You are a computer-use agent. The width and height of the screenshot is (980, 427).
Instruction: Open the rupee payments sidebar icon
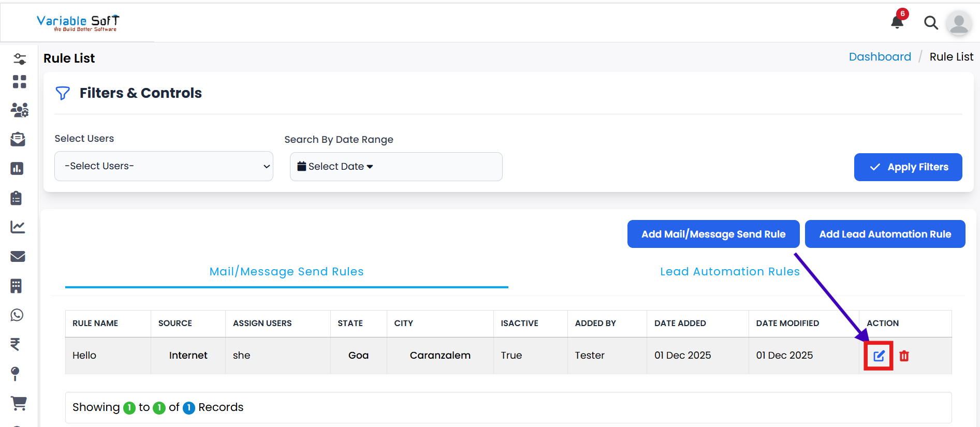[16, 344]
